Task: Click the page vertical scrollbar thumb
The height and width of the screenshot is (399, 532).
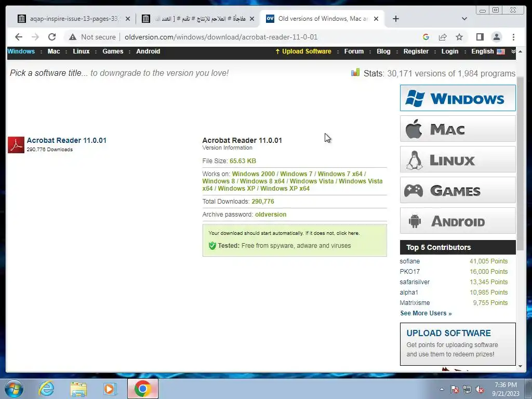Action: tap(520, 164)
